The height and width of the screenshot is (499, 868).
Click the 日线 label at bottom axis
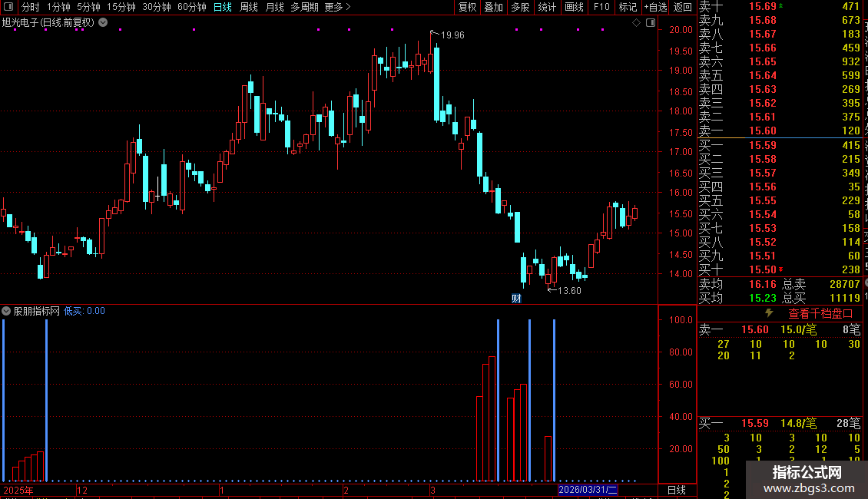tap(677, 490)
